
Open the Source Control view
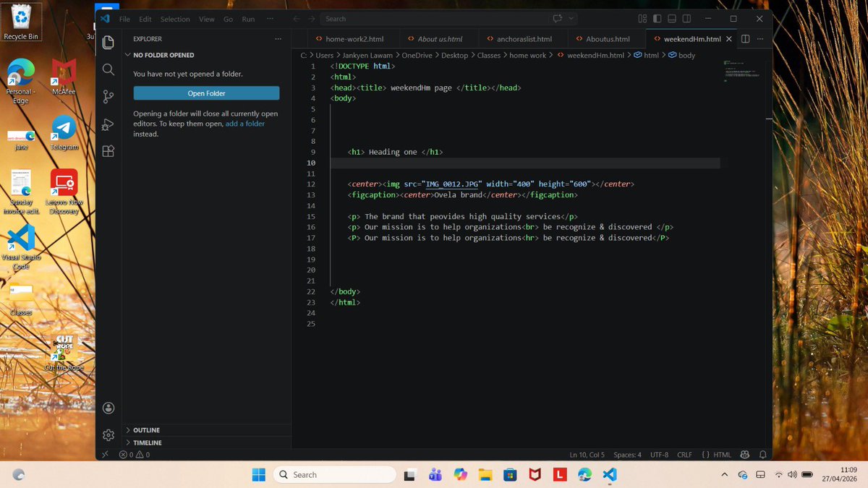coord(109,97)
